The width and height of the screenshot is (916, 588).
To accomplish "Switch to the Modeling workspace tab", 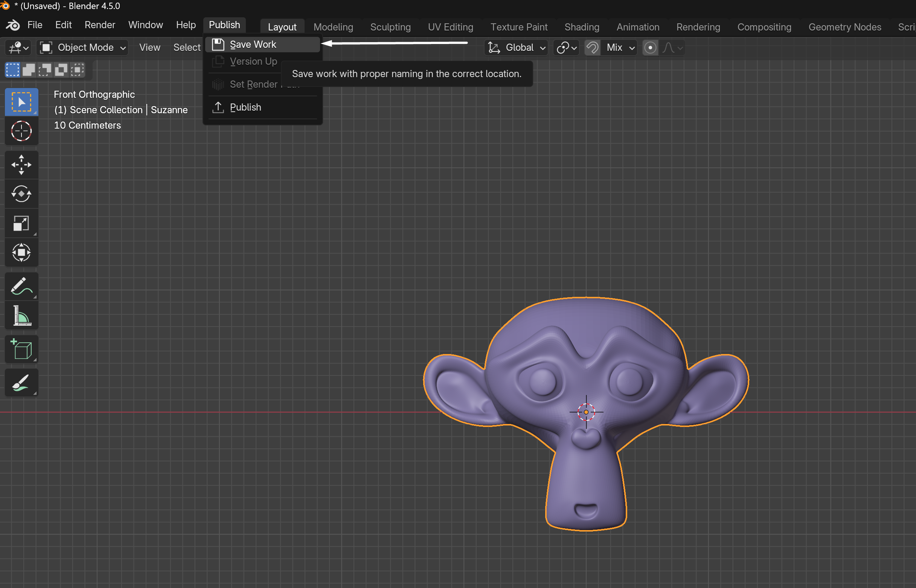I will click(333, 27).
